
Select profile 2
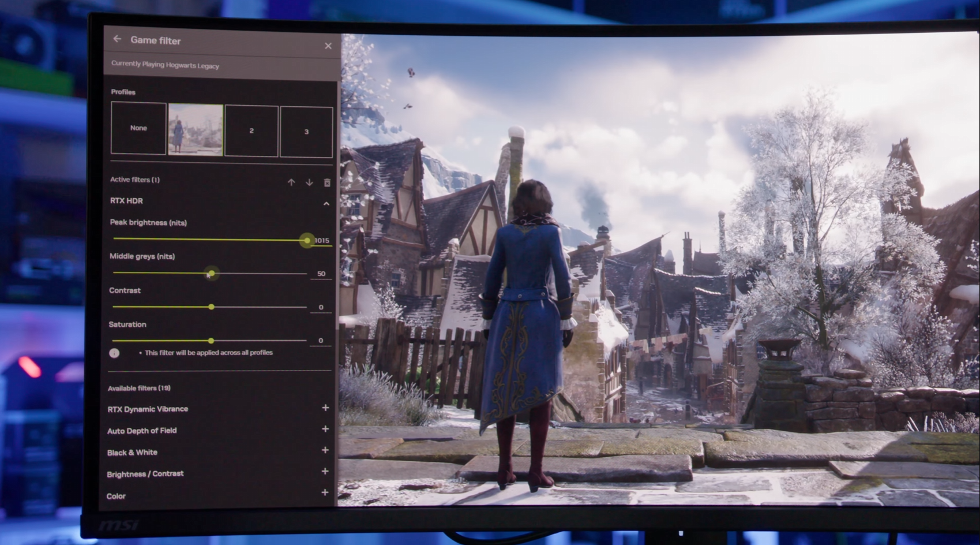point(251,131)
